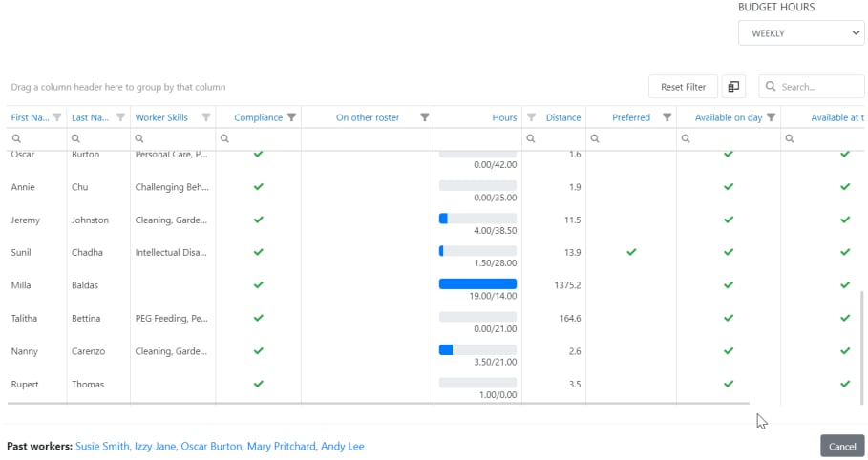
Task: Click Last Name filter row search field
Action: point(98,138)
